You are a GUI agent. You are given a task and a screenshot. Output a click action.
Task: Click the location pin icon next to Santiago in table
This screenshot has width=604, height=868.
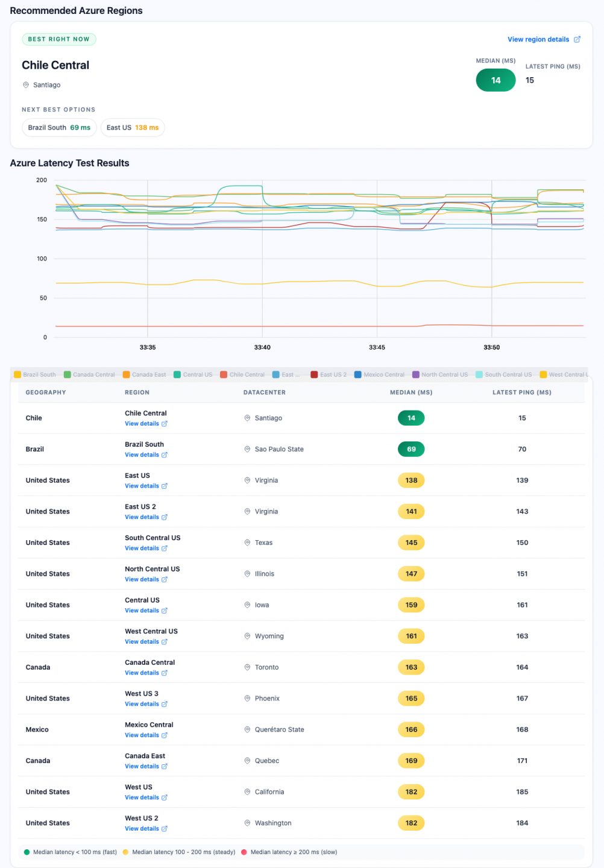[247, 418]
